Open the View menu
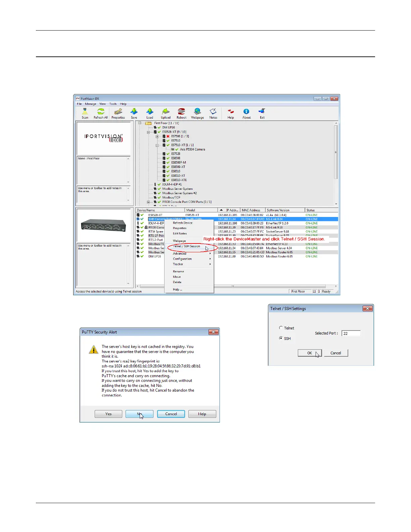The width and height of the screenshot is (411, 532). click(102, 104)
